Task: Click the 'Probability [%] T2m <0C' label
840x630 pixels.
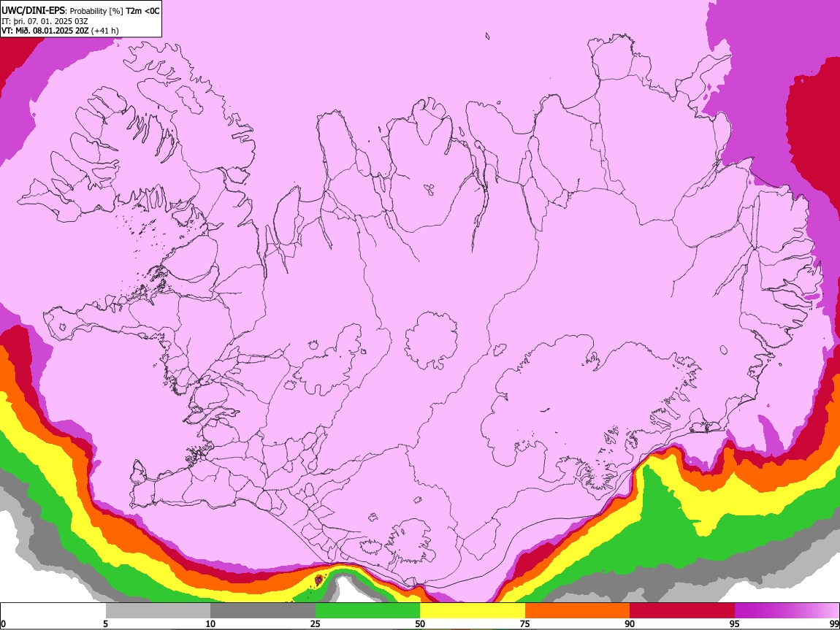Action: point(115,11)
